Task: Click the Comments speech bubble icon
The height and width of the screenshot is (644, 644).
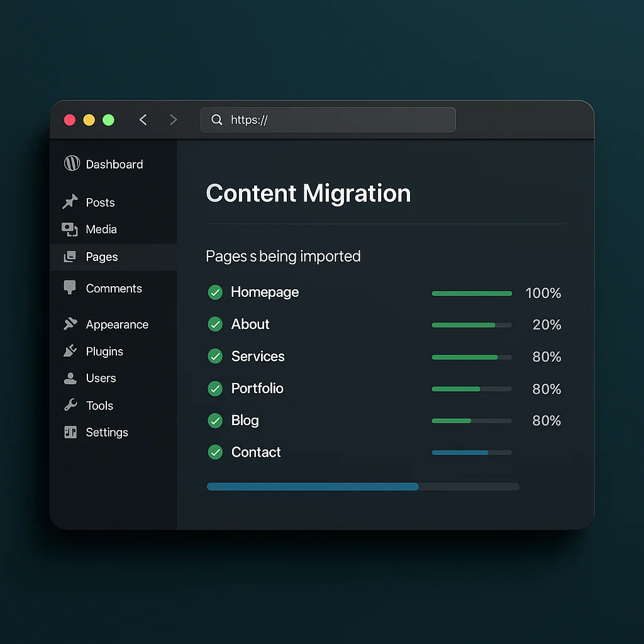Action: (x=71, y=288)
